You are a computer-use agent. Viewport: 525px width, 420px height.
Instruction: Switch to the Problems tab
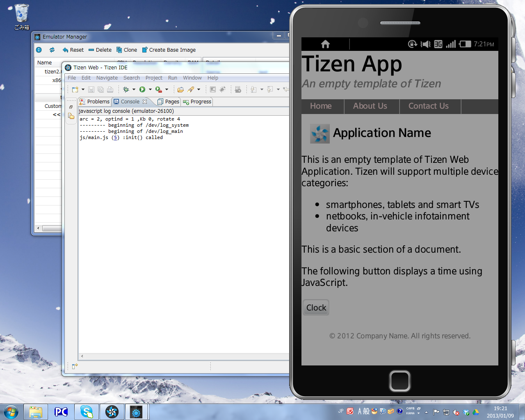pyautogui.click(x=95, y=102)
